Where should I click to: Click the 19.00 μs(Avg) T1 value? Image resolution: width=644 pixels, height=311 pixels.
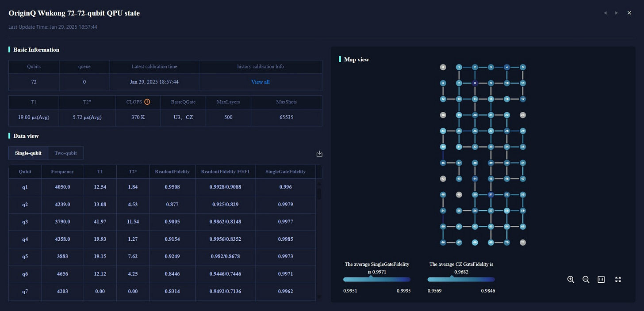(34, 118)
